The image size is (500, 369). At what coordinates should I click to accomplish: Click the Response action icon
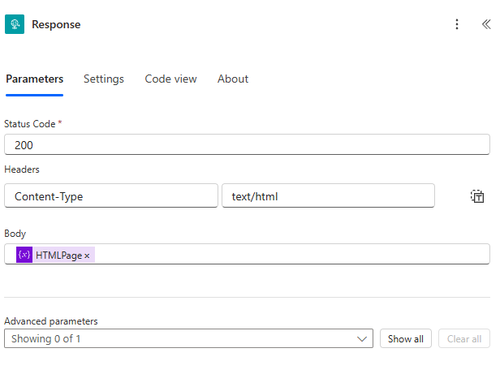[15, 24]
